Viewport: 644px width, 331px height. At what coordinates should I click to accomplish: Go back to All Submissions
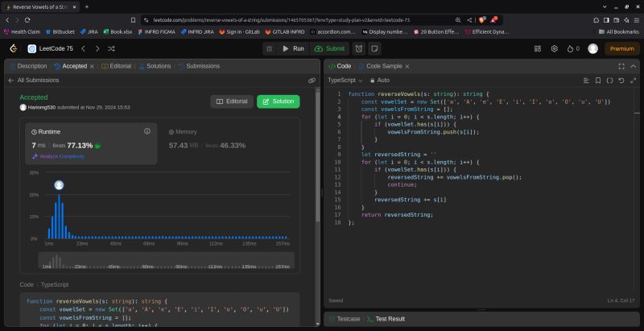(34, 81)
